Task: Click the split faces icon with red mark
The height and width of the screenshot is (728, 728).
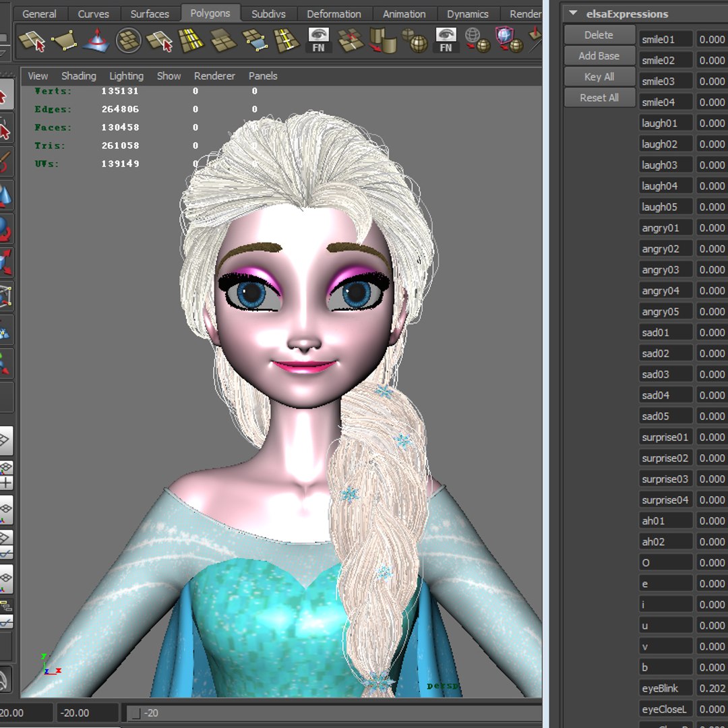Action: point(351,40)
